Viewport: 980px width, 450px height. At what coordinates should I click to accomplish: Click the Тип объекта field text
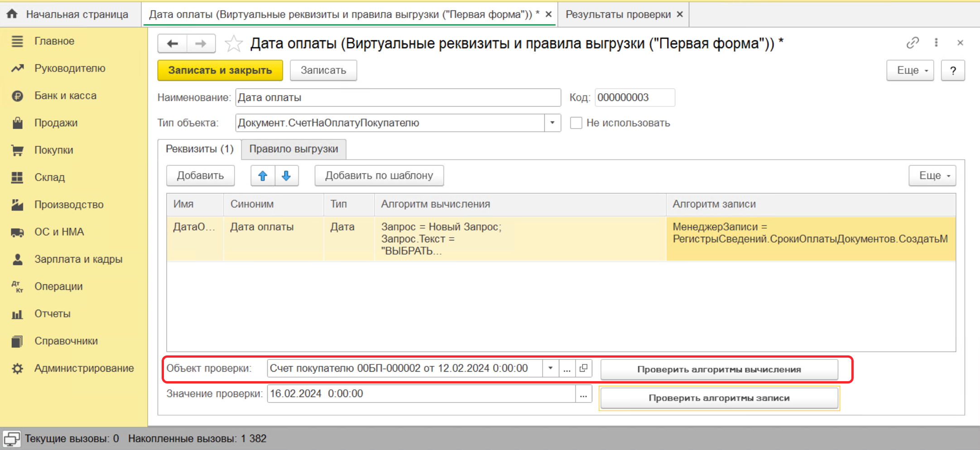coord(390,123)
